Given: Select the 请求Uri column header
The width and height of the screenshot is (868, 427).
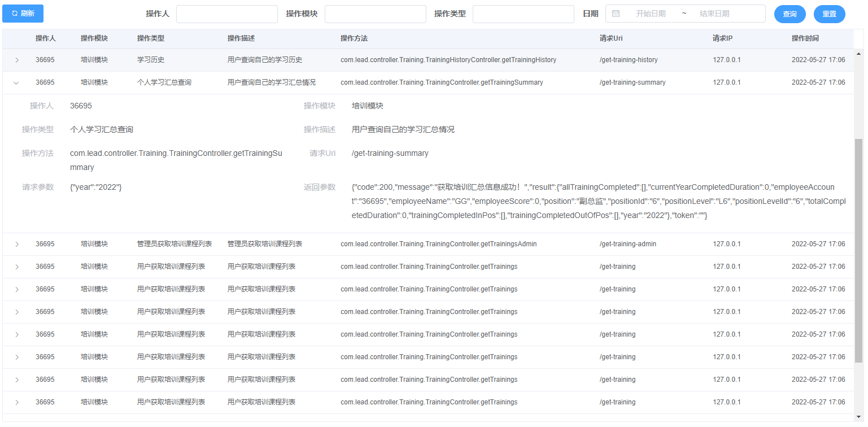Looking at the screenshot, I should (611, 38).
